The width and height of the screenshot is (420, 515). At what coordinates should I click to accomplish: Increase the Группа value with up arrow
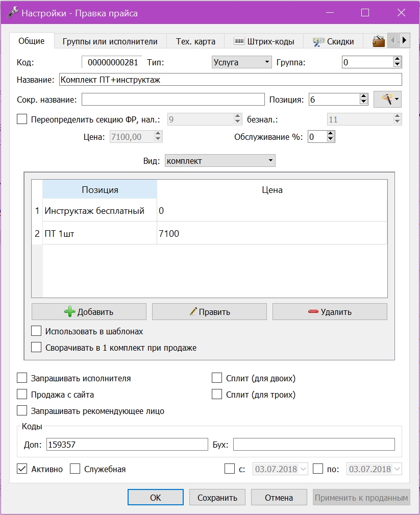tap(397, 59)
